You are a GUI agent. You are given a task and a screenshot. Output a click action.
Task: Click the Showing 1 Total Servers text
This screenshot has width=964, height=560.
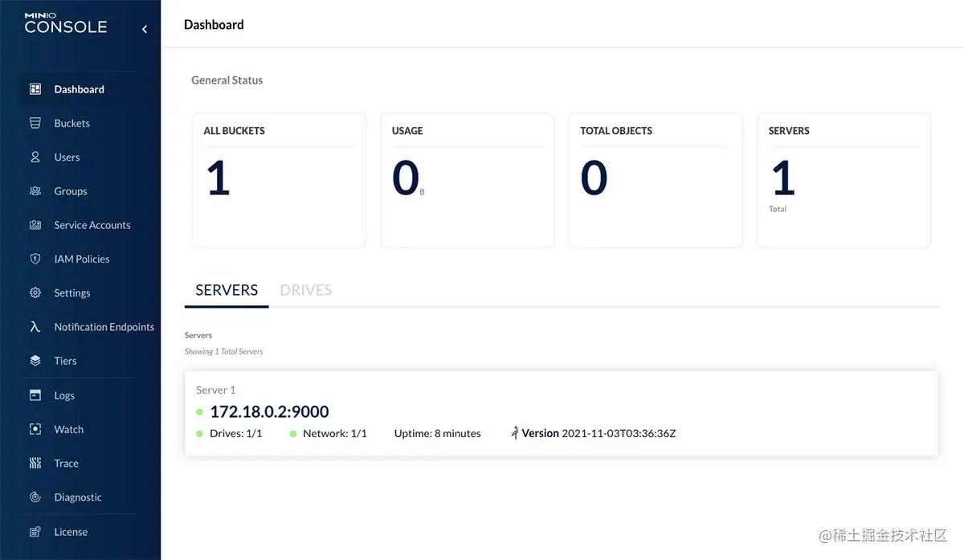click(x=224, y=351)
